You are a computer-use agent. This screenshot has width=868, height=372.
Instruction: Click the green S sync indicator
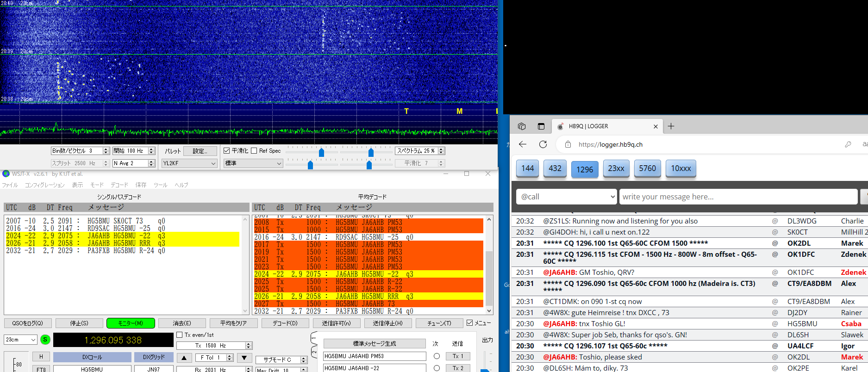(x=45, y=340)
